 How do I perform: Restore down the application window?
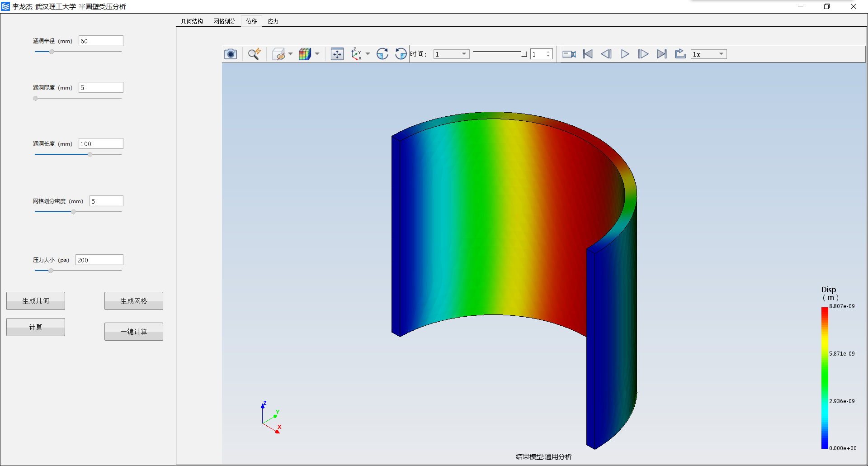tap(827, 6)
